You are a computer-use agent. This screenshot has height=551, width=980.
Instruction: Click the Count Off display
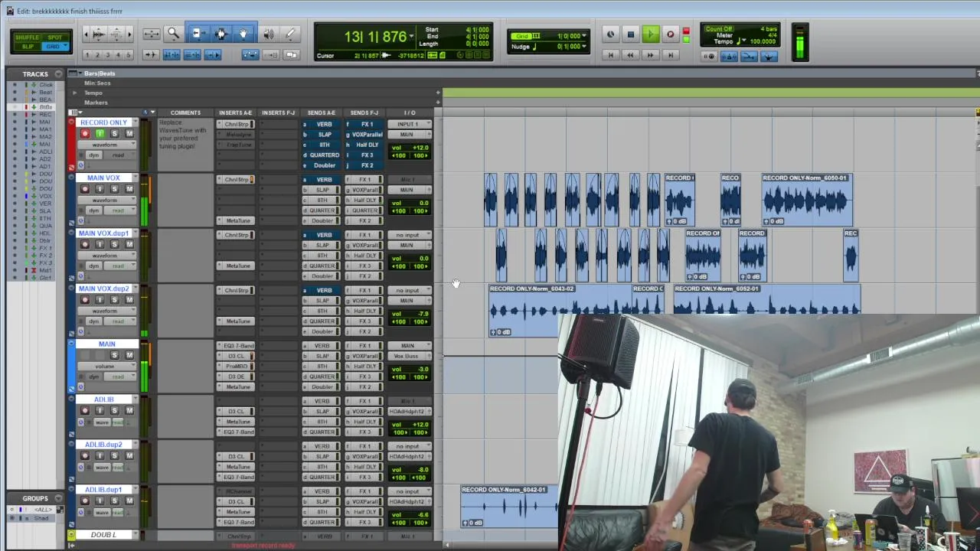(718, 29)
